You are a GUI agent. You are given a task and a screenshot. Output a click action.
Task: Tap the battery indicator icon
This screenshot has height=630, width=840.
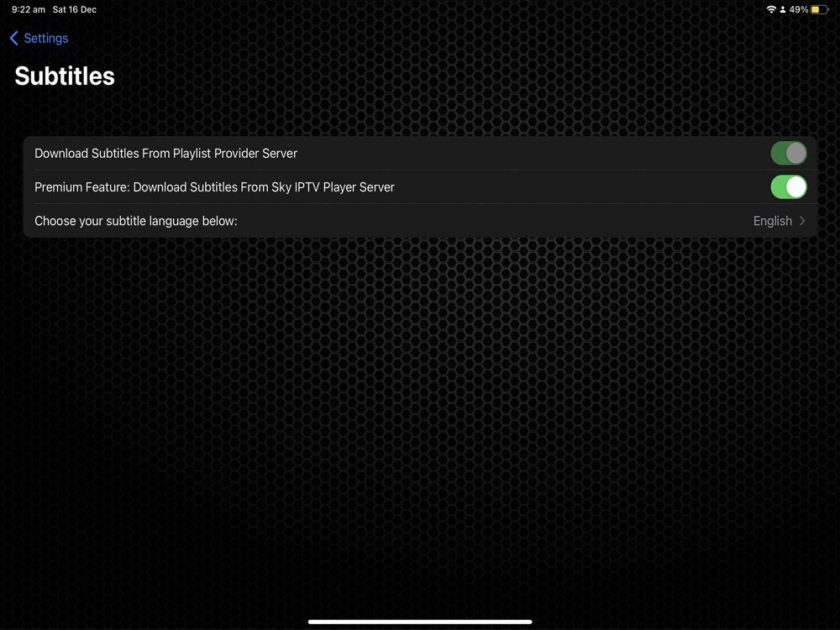tap(819, 9)
